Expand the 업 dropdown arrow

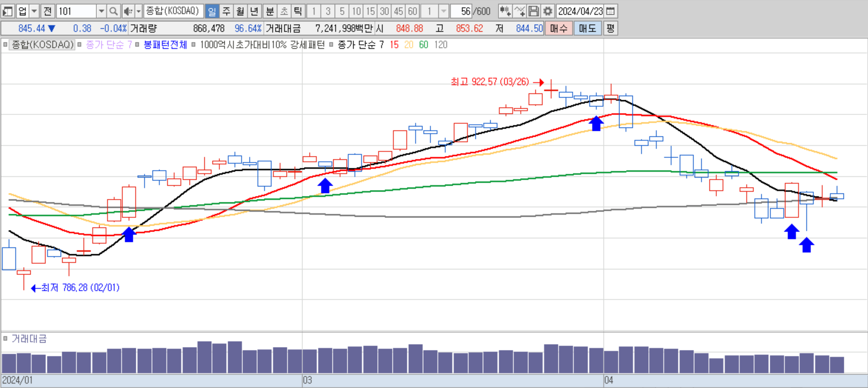(x=34, y=11)
